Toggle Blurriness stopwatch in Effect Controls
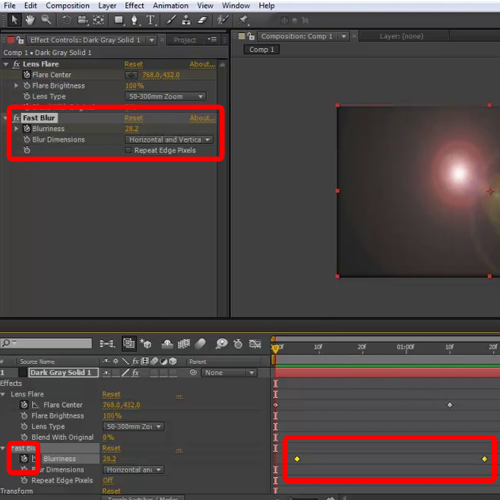This screenshot has width=500, height=500. pyautogui.click(x=27, y=129)
